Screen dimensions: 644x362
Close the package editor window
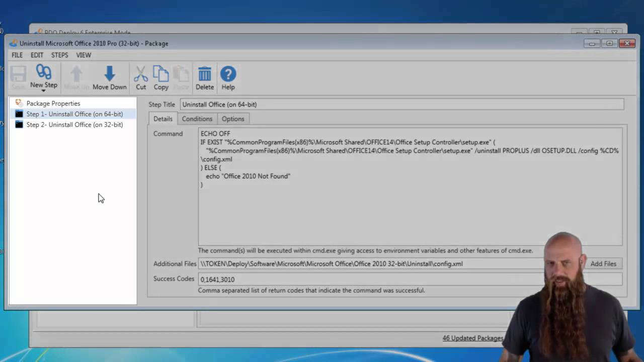click(627, 43)
